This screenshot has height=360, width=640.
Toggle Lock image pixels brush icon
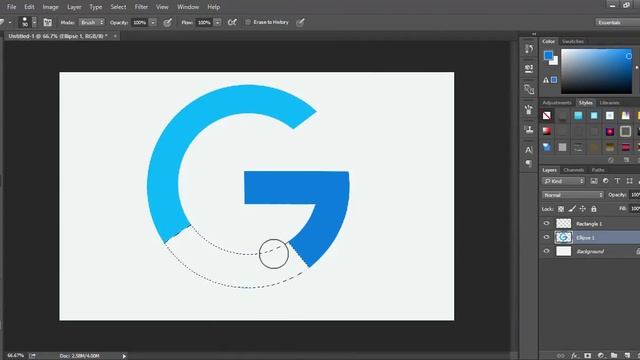[572, 209]
